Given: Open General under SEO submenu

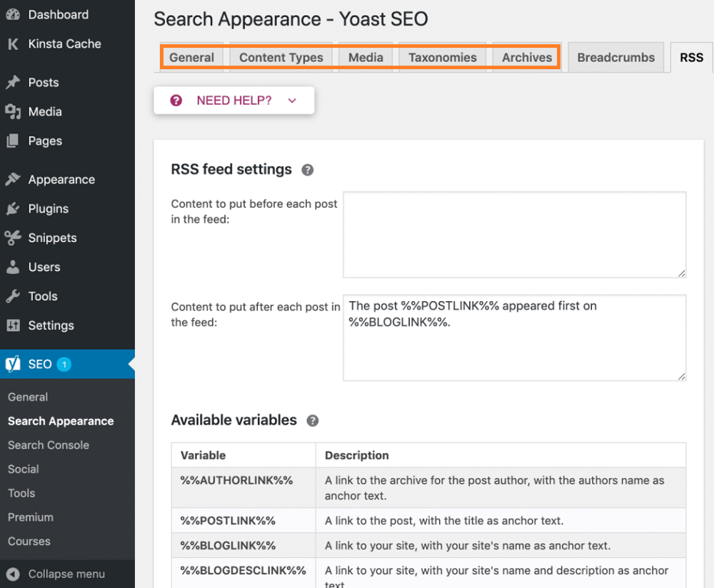Looking at the screenshot, I should [x=28, y=397].
